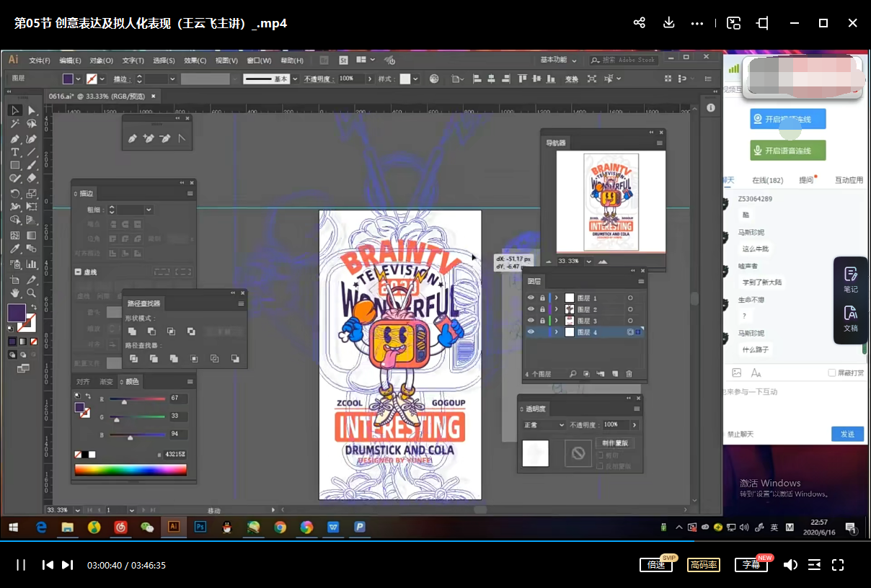The width and height of the screenshot is (871, 588).
Task: Check the 屏蔽打赏 checkbox
Action: point(832,373)
